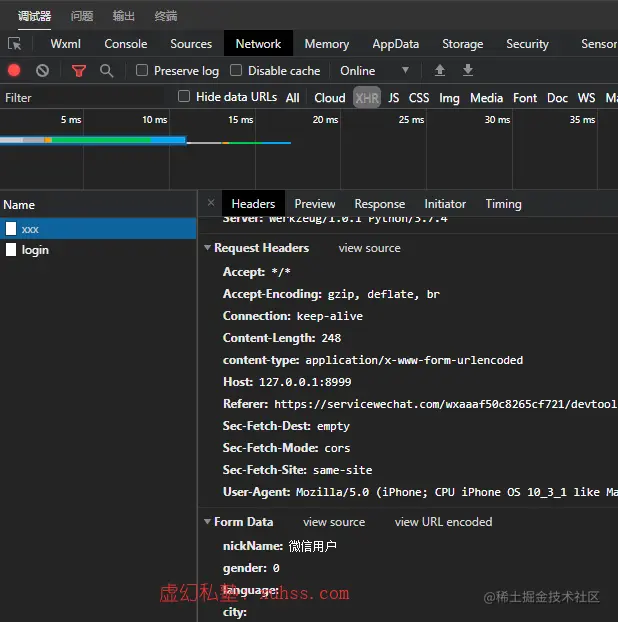Screen dimensions: 618x622
Task: Select the xxx request row
Action: tap(98, 228)
